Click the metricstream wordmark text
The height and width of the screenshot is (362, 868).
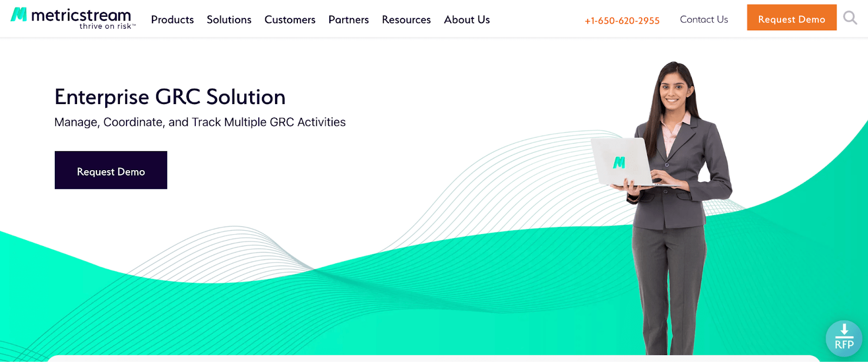point(81,15)
